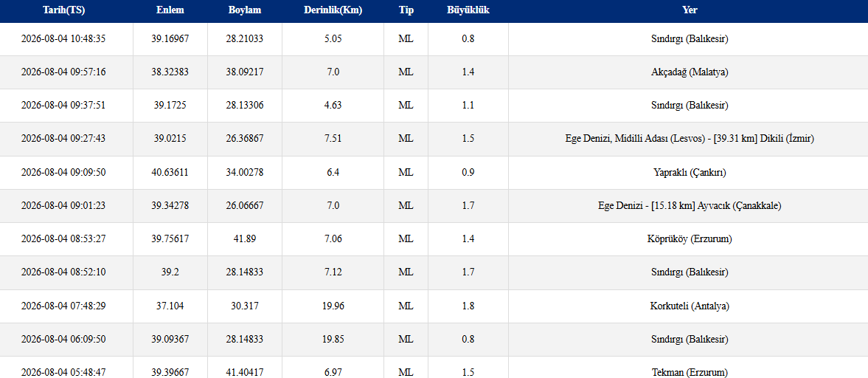The width and height of the screenshot is (868, 378).
Task: Sort by the Büyüklük column header
Action: (x=468, y=10)
